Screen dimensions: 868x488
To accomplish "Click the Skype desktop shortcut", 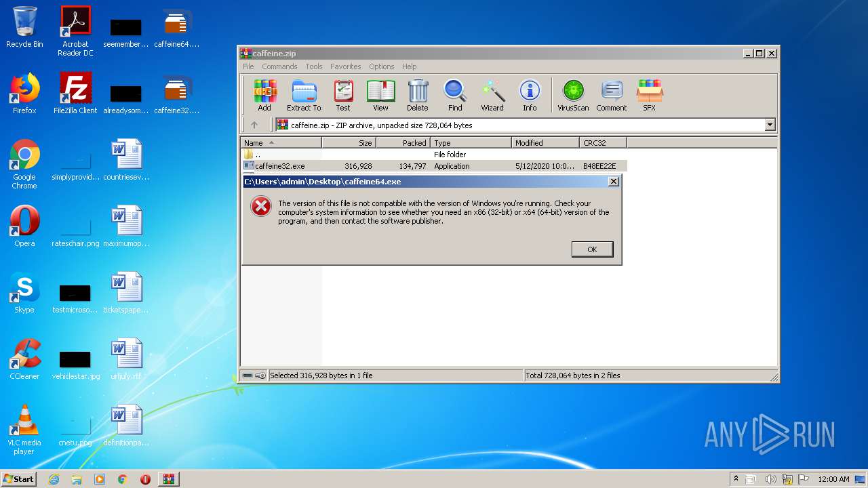I will pyautogui.click(x=24, y=293).
